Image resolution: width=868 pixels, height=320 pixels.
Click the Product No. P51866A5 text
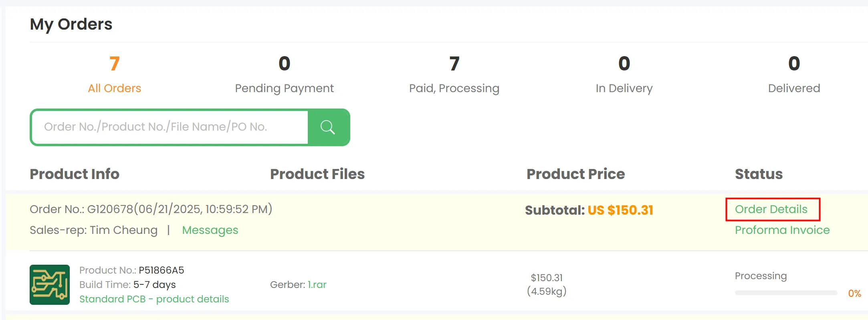pyautogui.click(x=161, y=270)
